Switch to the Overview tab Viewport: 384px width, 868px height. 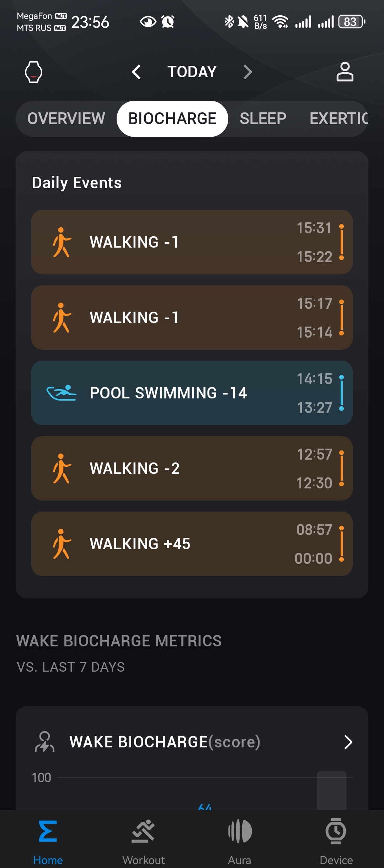pyautogui.click(x=66, y=119)
